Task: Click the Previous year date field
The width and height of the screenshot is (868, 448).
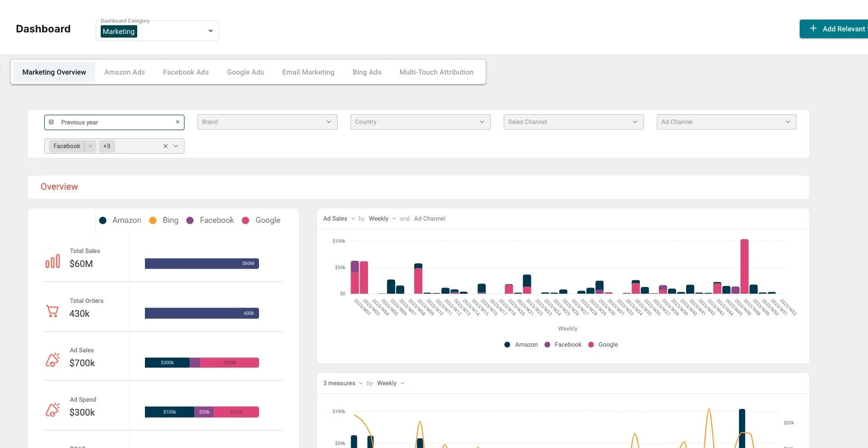Action: pos(114,122)
